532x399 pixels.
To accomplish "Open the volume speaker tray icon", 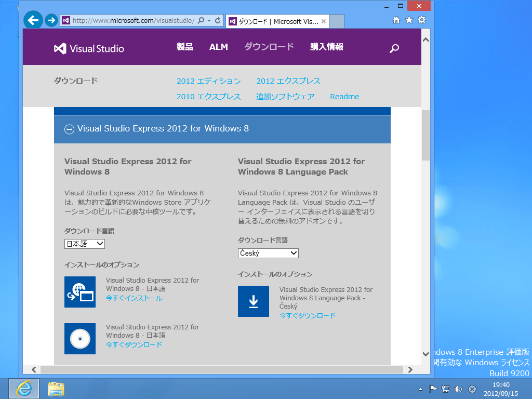I will [x=458, y=389].
